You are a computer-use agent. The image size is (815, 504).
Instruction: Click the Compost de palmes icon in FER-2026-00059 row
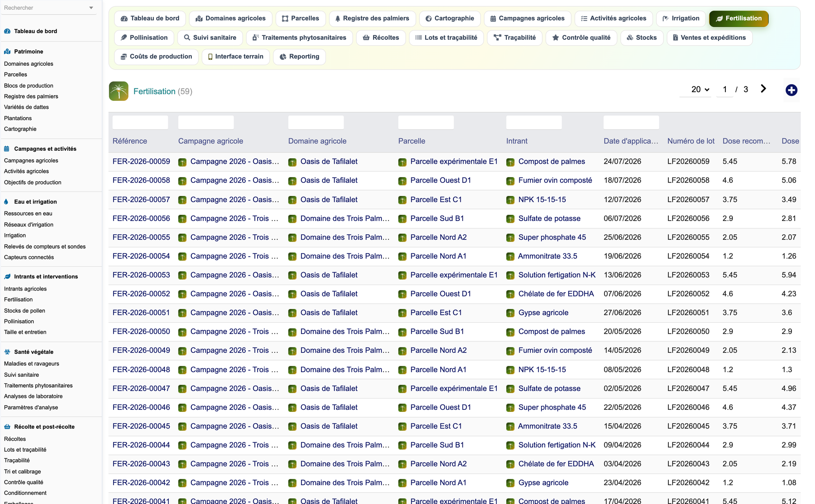510,162
